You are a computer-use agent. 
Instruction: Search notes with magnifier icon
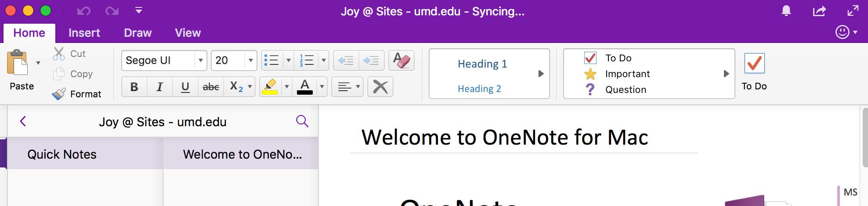point(302,121)
